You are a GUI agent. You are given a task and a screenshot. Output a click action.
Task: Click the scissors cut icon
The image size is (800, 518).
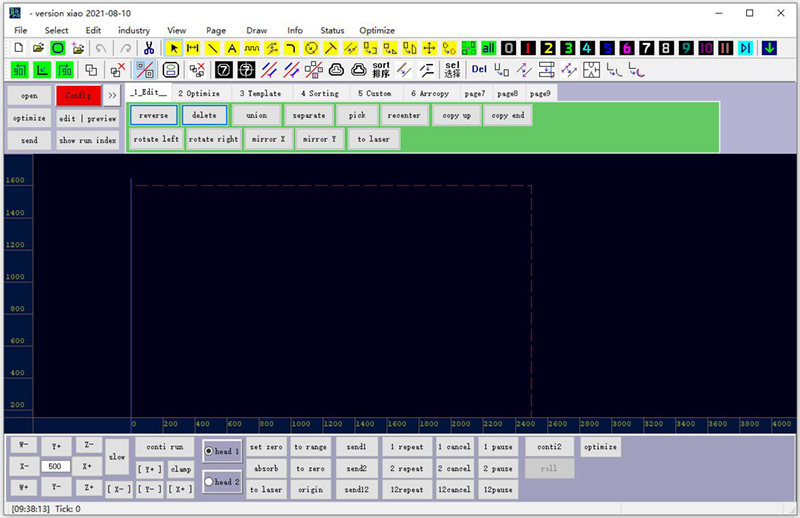pyautogui.click(x=149, y=48)
